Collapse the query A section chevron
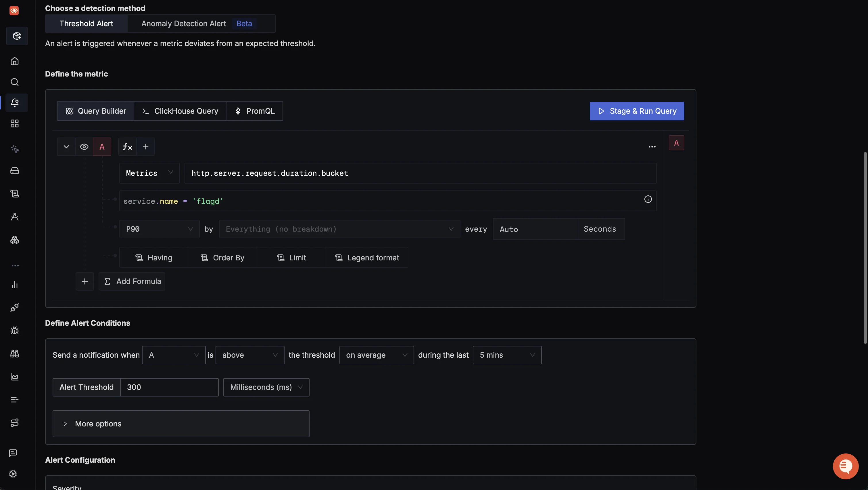The width and height of the screenshot is (868, 490). point(66,146)
